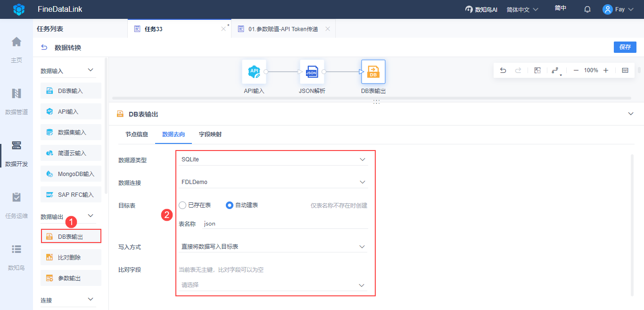Open 数据管道 in the sidebar
Screen dimensions: 644x310
17,101
